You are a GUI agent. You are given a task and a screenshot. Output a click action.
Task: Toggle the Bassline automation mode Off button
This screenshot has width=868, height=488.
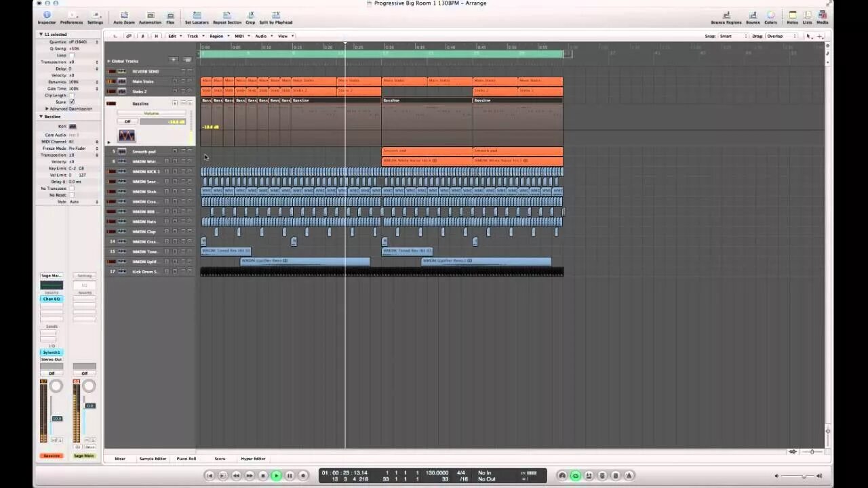(x=127, y=121)
